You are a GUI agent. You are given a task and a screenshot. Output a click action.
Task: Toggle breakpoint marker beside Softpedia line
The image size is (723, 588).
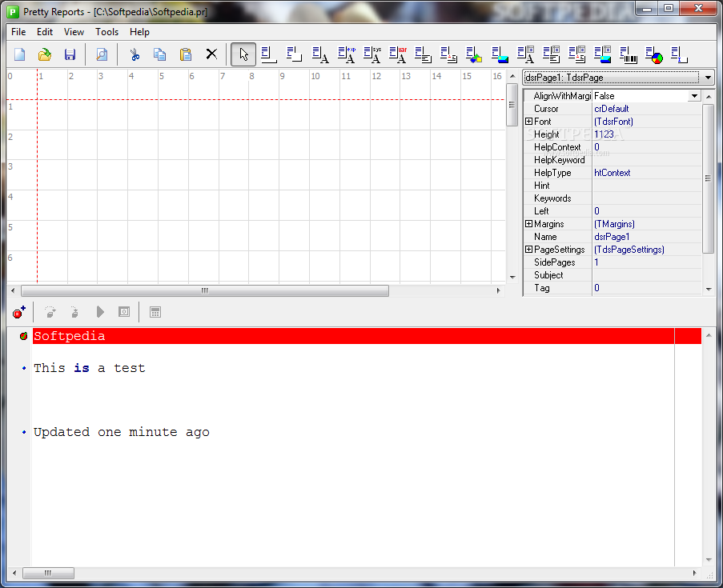pyautogui.click(x=23, y=336)
